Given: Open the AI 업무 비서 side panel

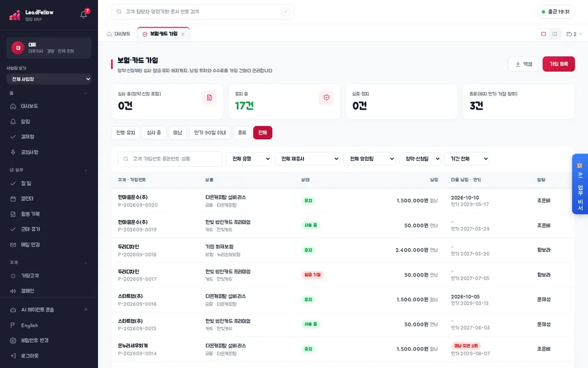Looking at the screenshot, I should [x=580, y=184].
